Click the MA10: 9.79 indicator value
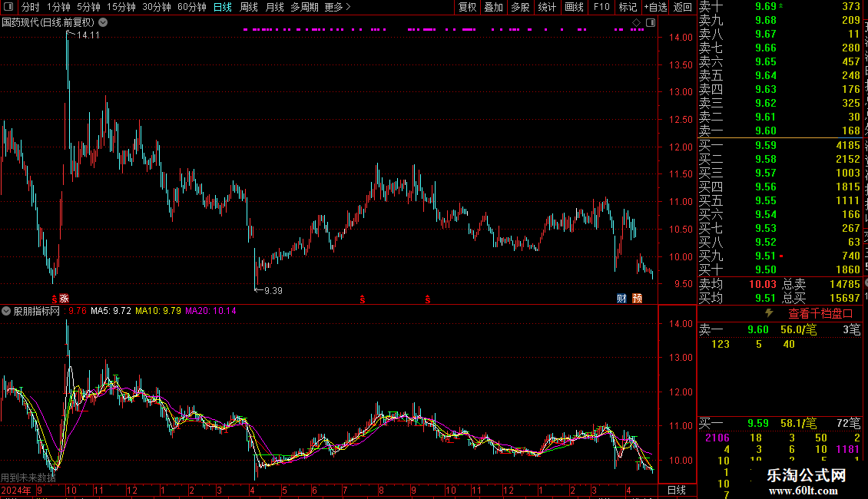This screenshot has height=499, width=868. [157, 311]
